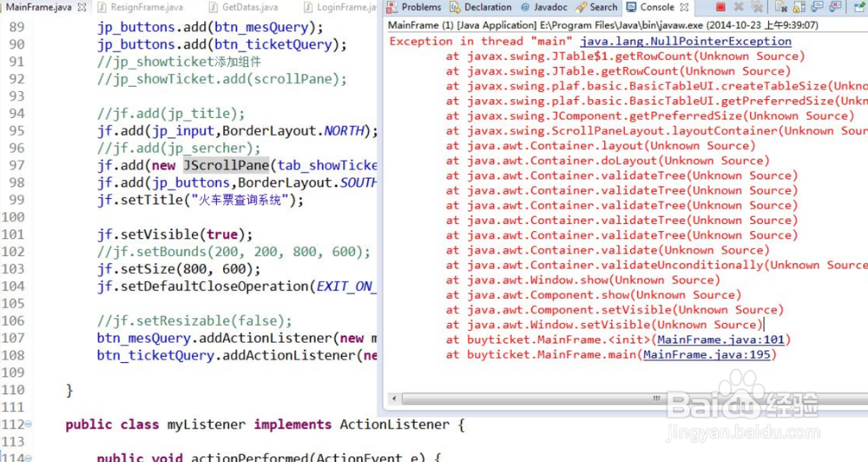Click the BasicTableUI.getPreferredSize stack line

coord(656,101)
